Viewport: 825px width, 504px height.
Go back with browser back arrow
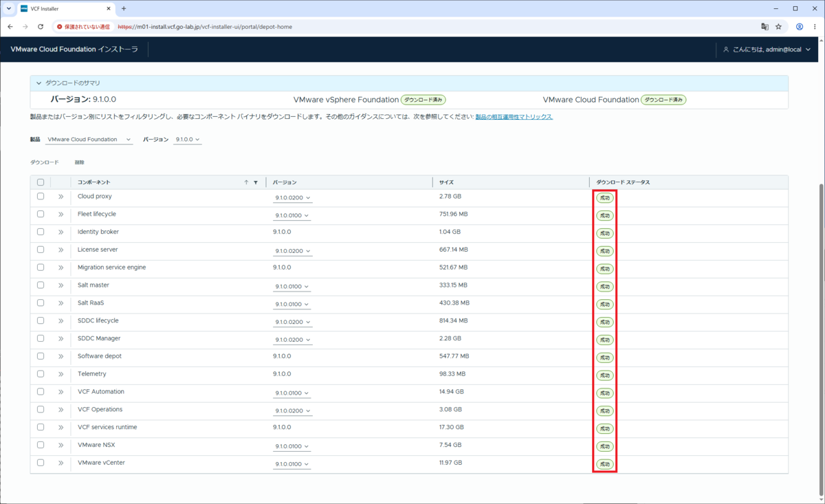(x=10, y=27)
